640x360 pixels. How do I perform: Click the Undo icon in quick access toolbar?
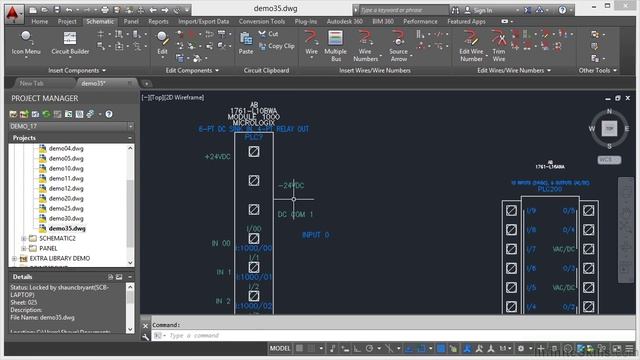point(69,10)
